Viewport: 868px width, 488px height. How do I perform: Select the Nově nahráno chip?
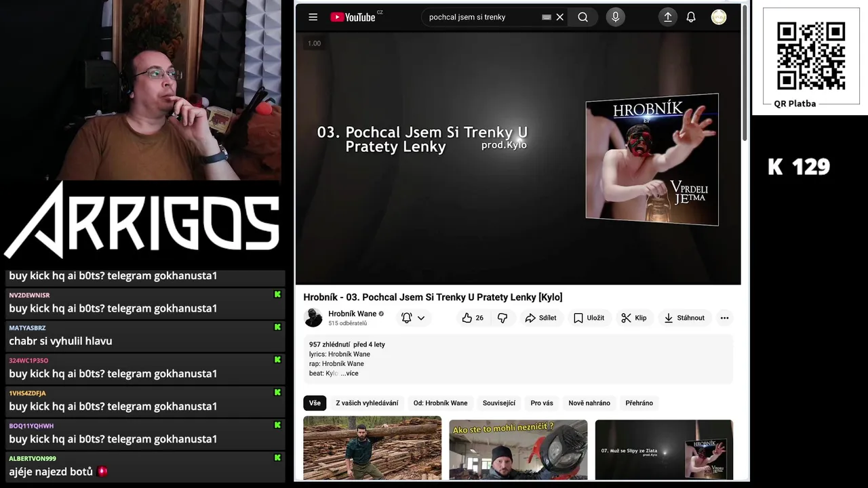pyautogui.click(x=589, y=403)
